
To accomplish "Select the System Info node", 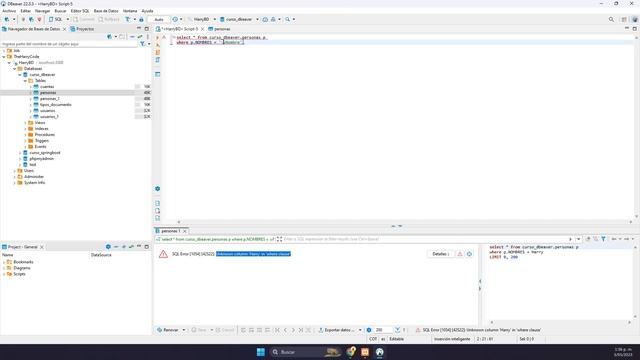I will (34, 183).
